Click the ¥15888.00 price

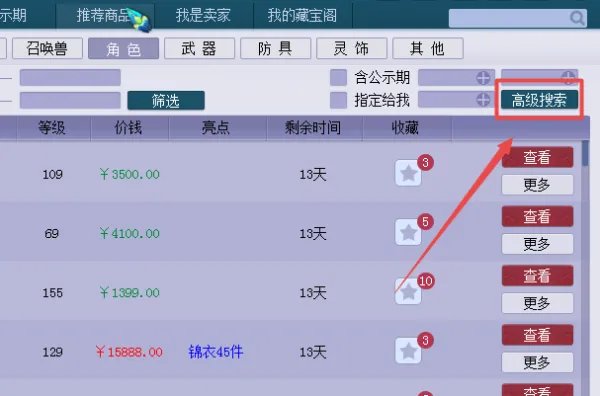click(129, 352)
